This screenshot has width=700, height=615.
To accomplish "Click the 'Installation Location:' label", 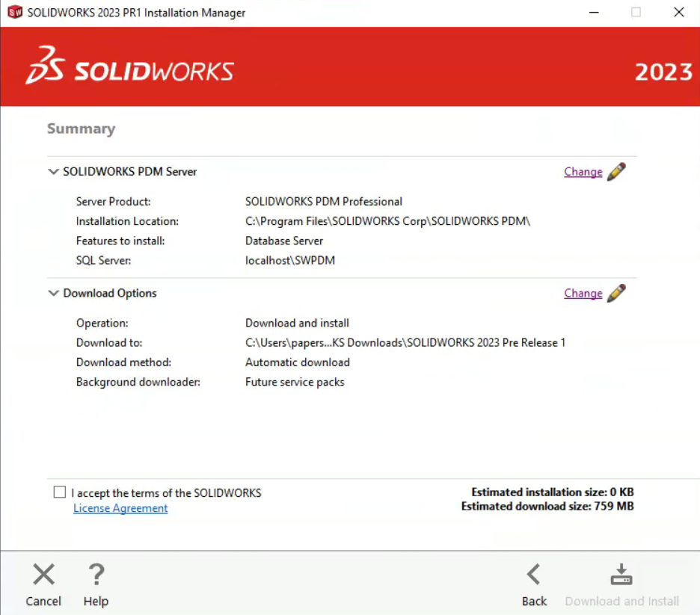I will [127, 221].
